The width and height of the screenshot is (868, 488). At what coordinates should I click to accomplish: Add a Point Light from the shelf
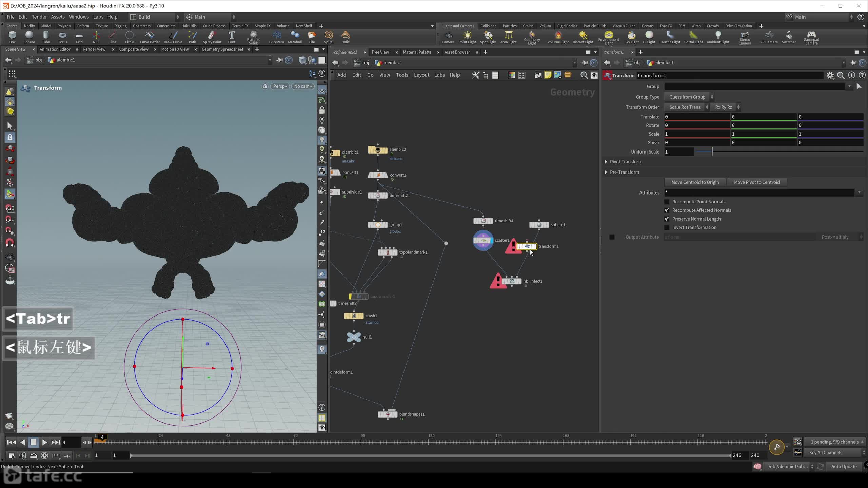click(467, 37)
